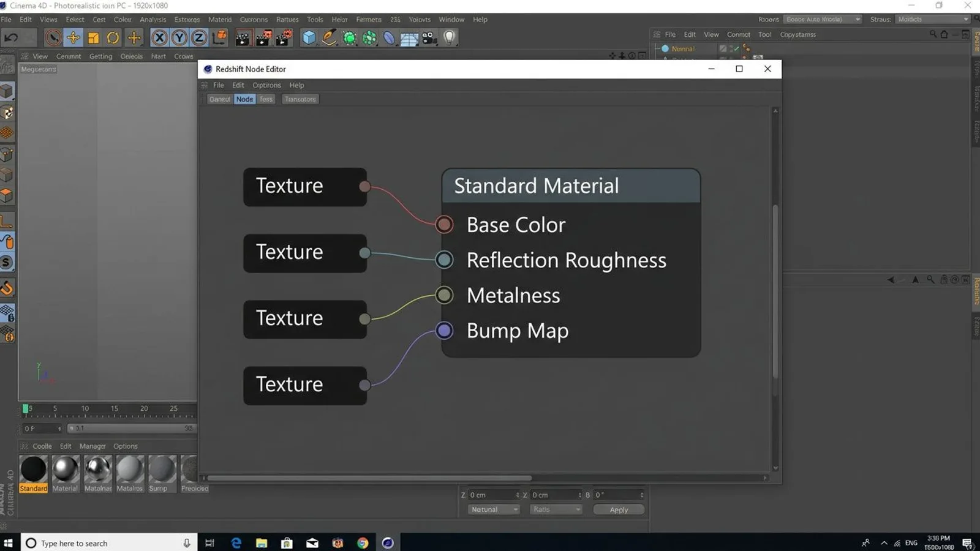Click the Undo arrow icon
The image size is (980, 551).
[11, 38]
